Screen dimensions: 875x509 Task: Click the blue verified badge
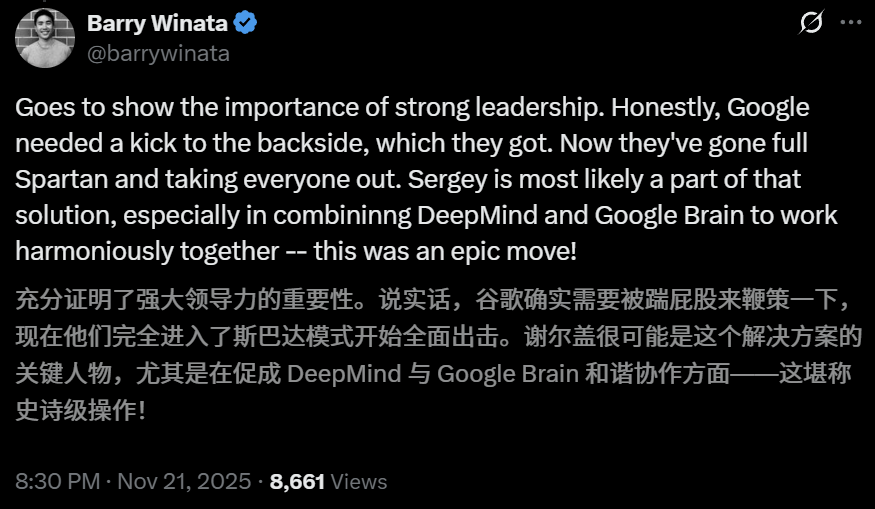click(245, 24)
